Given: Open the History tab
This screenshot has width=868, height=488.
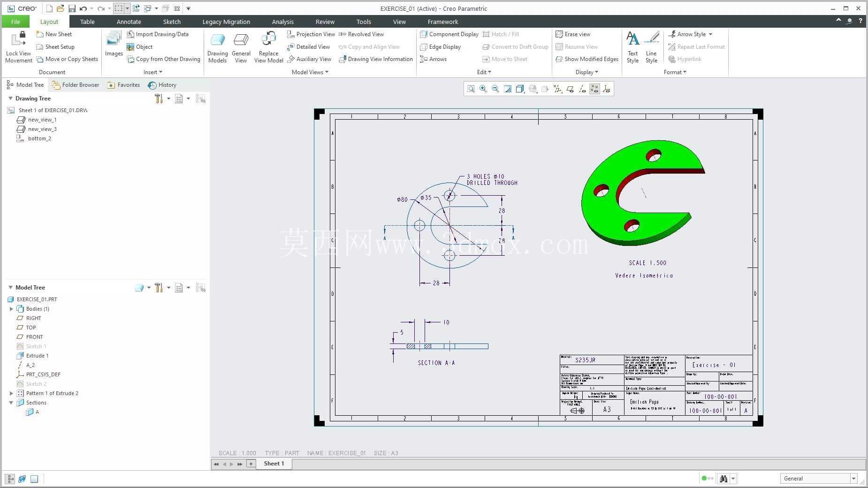Looking at the screenshot, I should click(x=162, y=85).
